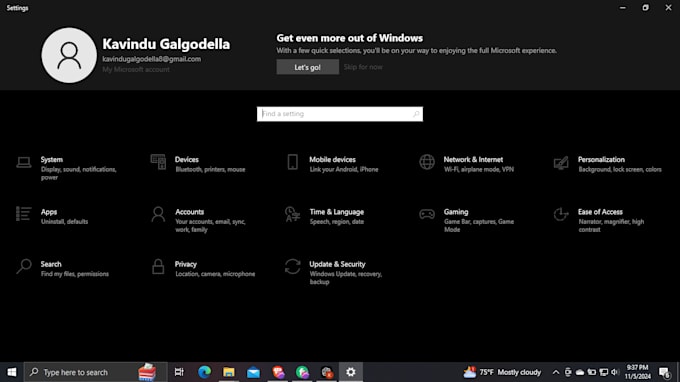The width and height of the screenshot is (680, 382).
Task: Click 'Find my files, permissions' description
Action: [75, 274]
